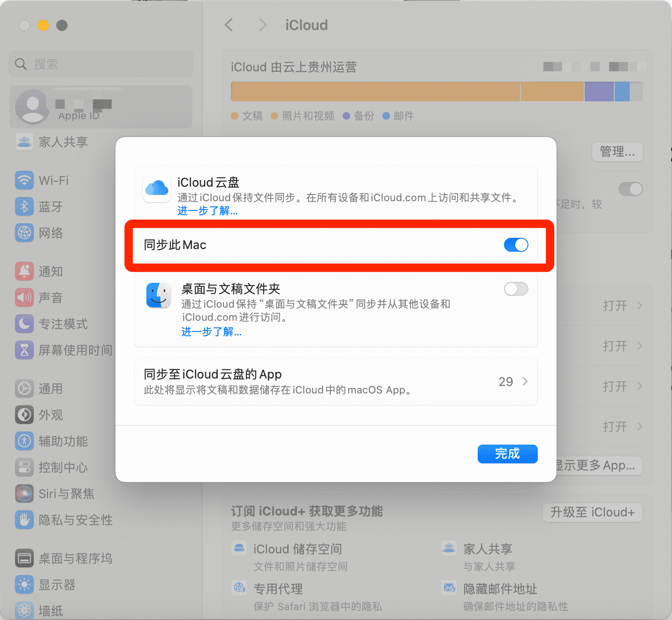Enable the 桌面与文稿文件夹 toggle

point(516,289)
